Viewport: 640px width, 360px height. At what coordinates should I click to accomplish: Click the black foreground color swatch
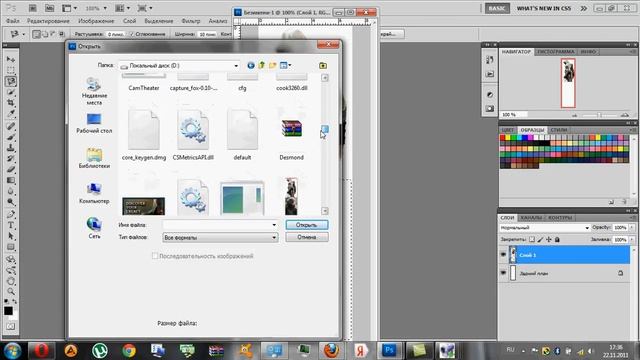(8, 311)
